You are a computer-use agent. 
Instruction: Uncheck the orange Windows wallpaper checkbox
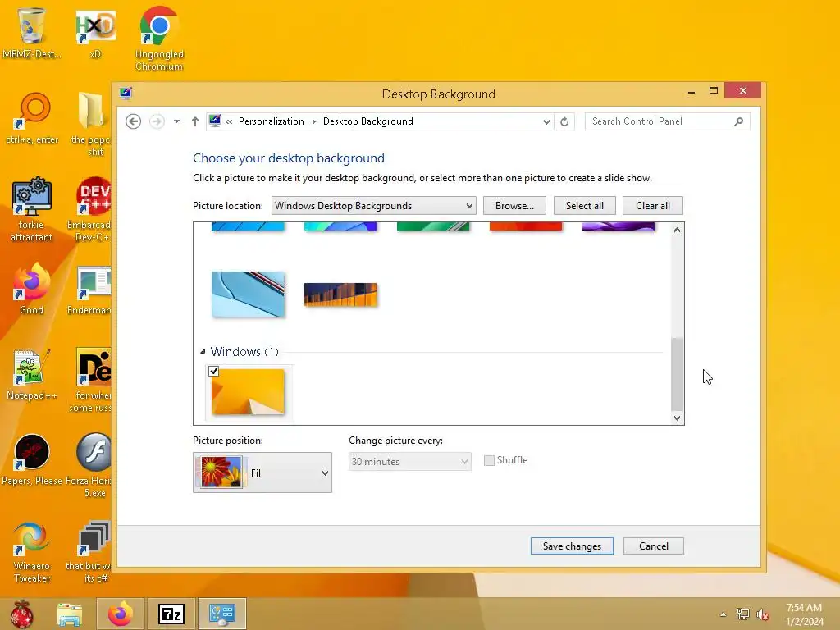pyautogui.click(x=214, y=372)
